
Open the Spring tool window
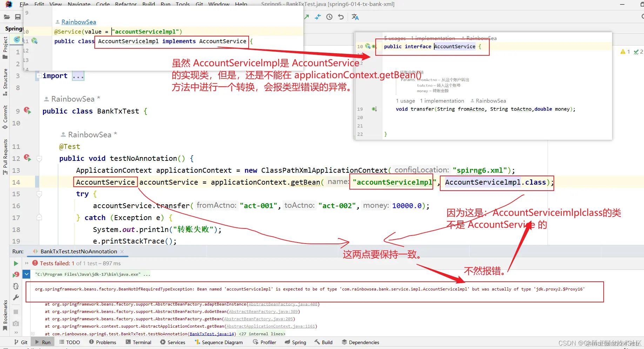pyautogui.click(x=295, y=342)
